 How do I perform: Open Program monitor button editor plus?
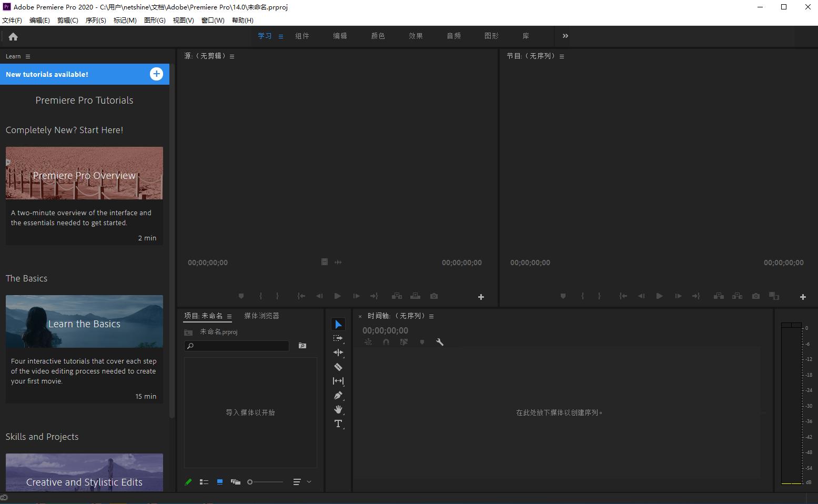(803, 297)
